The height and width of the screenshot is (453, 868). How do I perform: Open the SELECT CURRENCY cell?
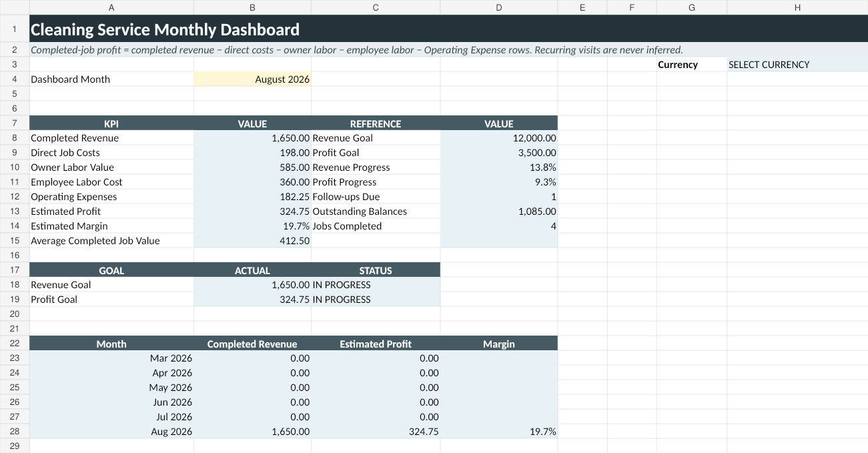click(797, 65)
